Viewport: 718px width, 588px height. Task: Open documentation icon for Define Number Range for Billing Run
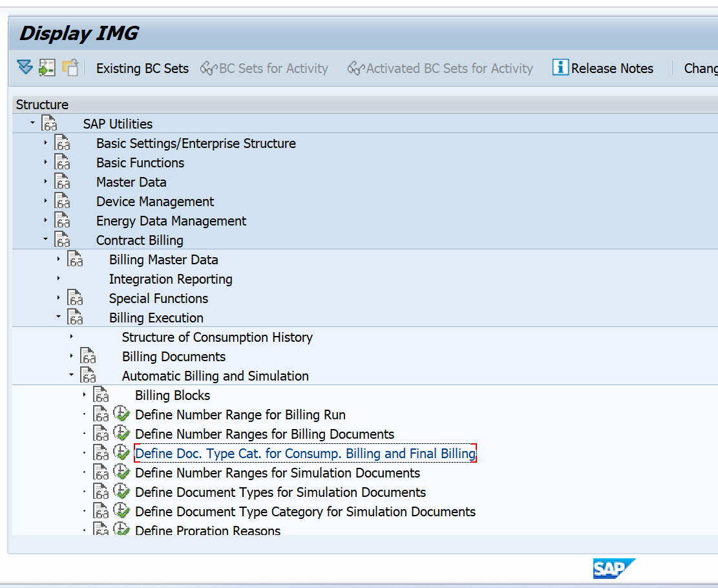(101, 414)
